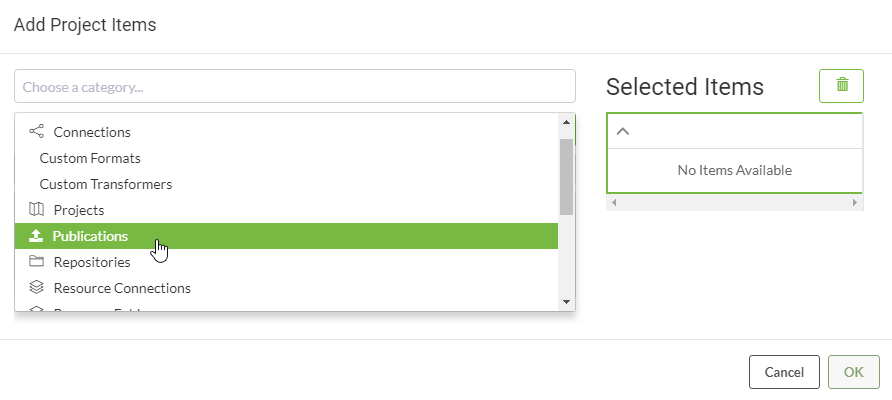Click the Projects map icon
Screen dimensions: 892x400
(x=36, y=209)
